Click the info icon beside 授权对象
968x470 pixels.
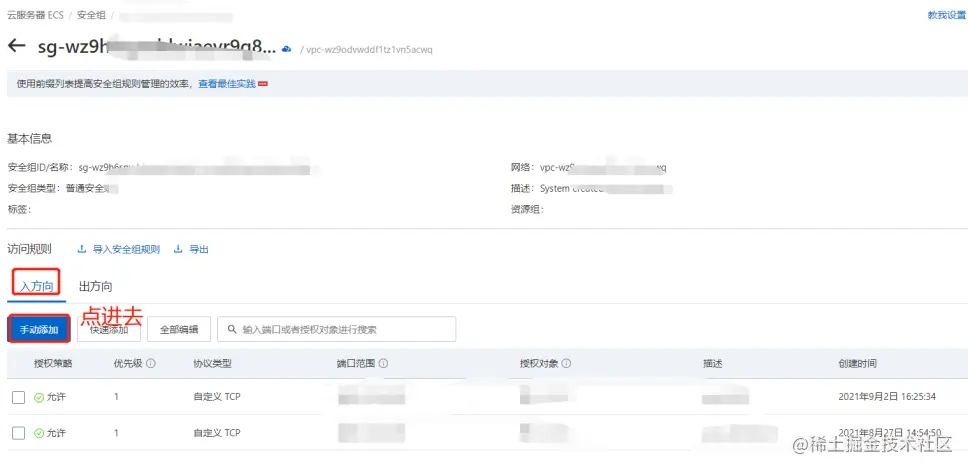(566, 364)
